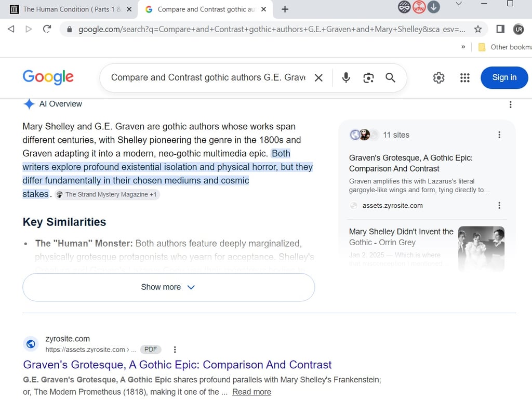The height and width of the screenshot is (400, 532).
Task: Open The Strand Mystery Magazine +1 source chip
Action: [107, 194]
